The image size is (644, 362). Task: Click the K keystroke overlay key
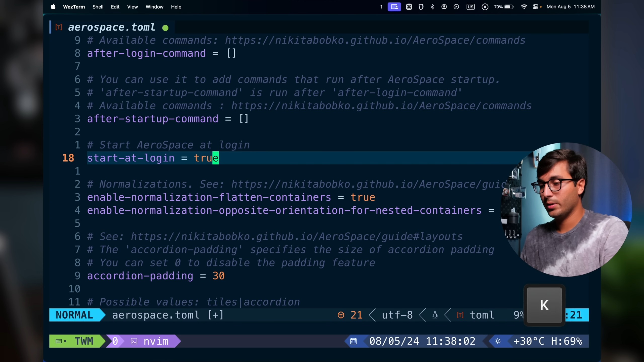pyautogui.click(x=544, y=305)
